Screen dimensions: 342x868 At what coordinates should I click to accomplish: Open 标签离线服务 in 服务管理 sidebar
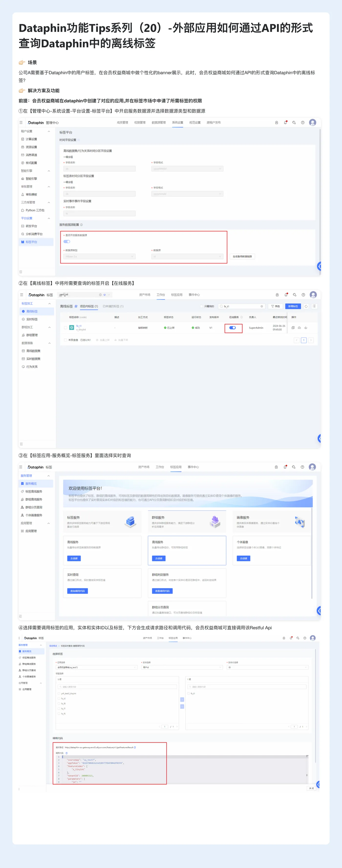click(x=34, y=492)
